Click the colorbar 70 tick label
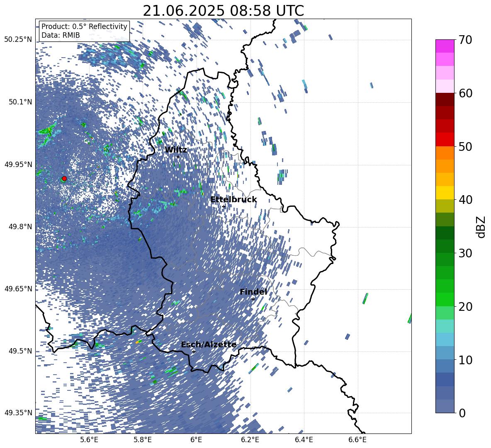The height and width of the screenshot is (448, 491). coord(465,40)
